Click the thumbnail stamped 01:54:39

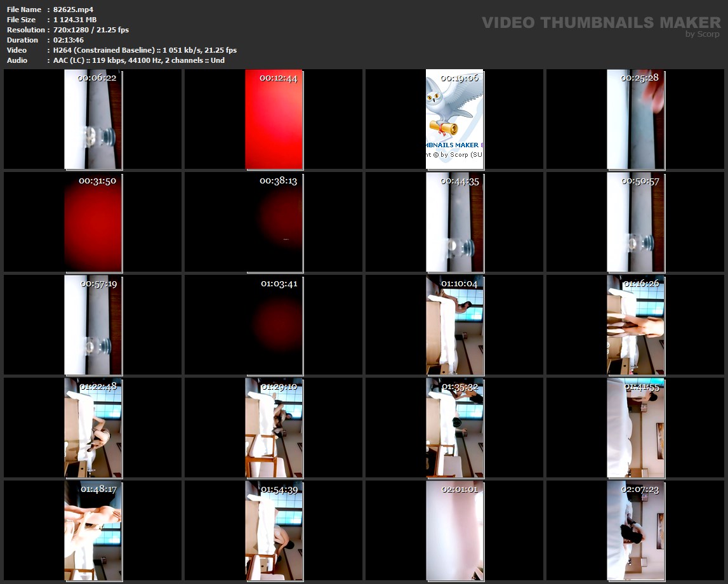[274, 531]
